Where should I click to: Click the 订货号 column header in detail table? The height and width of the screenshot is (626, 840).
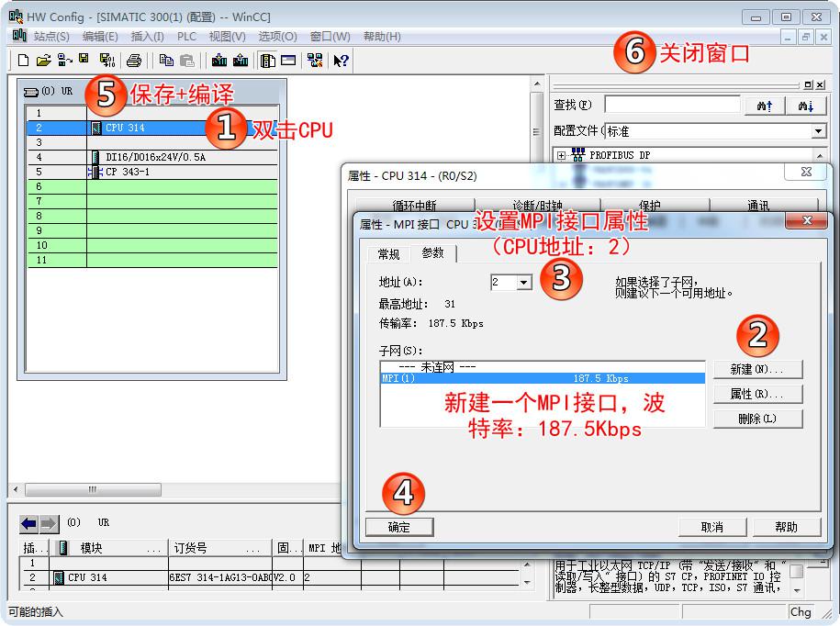[220, 548]
